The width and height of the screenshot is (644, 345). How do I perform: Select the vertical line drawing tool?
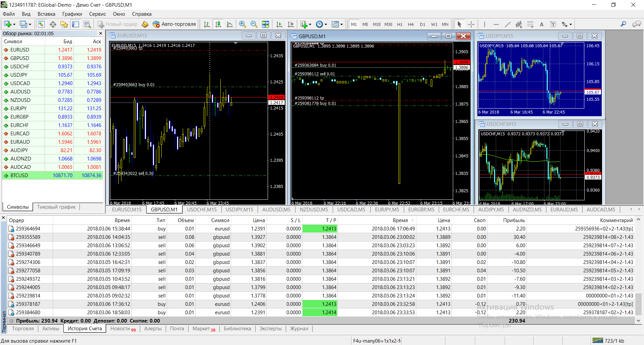[484, 24]
